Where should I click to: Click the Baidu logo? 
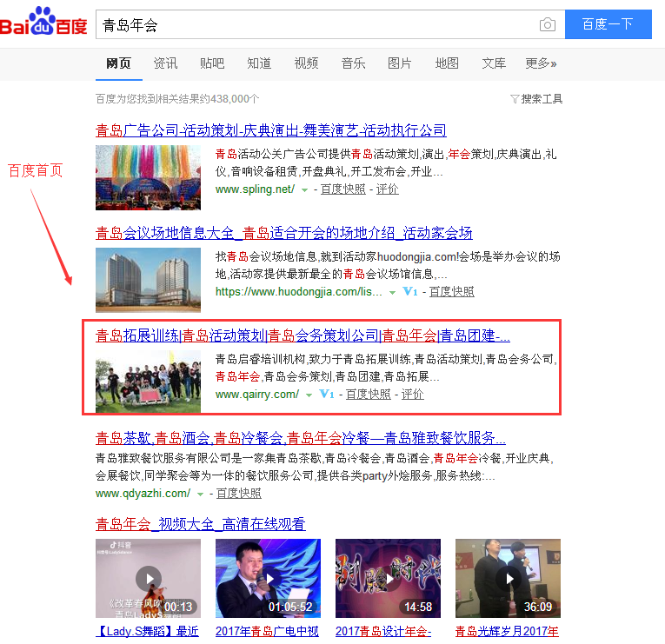43,23
